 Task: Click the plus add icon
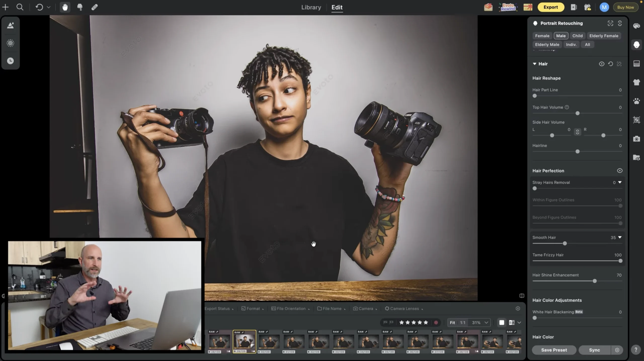5,7
